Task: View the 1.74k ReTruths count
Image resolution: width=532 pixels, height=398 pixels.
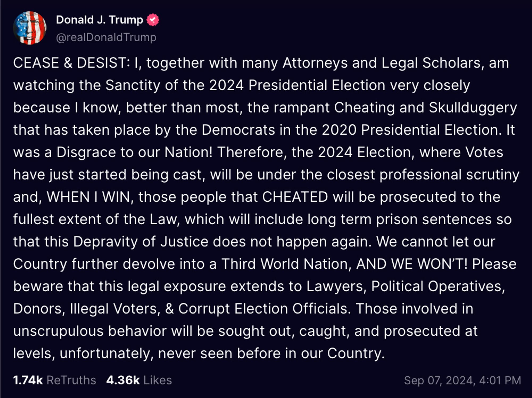Action: 28,380
